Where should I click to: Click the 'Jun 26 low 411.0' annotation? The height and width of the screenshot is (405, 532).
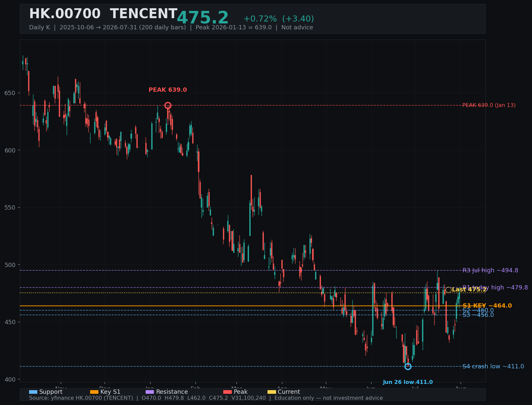pyautogui.click(x=408, y=382)
